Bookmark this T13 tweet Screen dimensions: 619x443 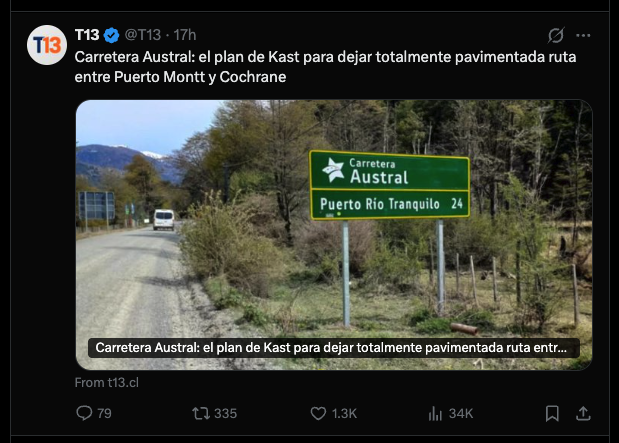coord(552,413)
